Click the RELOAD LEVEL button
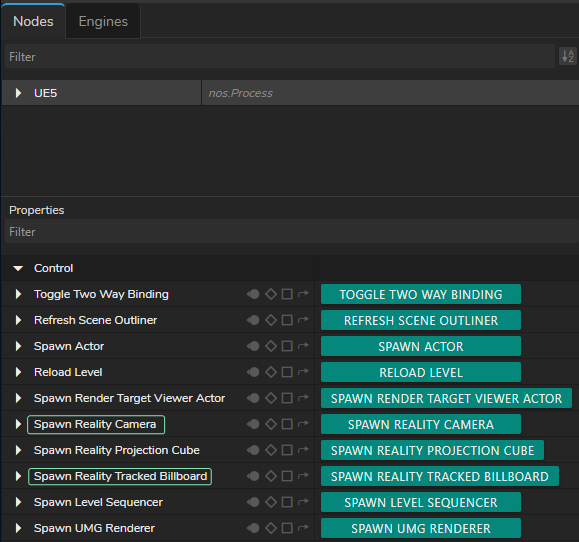 click(421, 372)
